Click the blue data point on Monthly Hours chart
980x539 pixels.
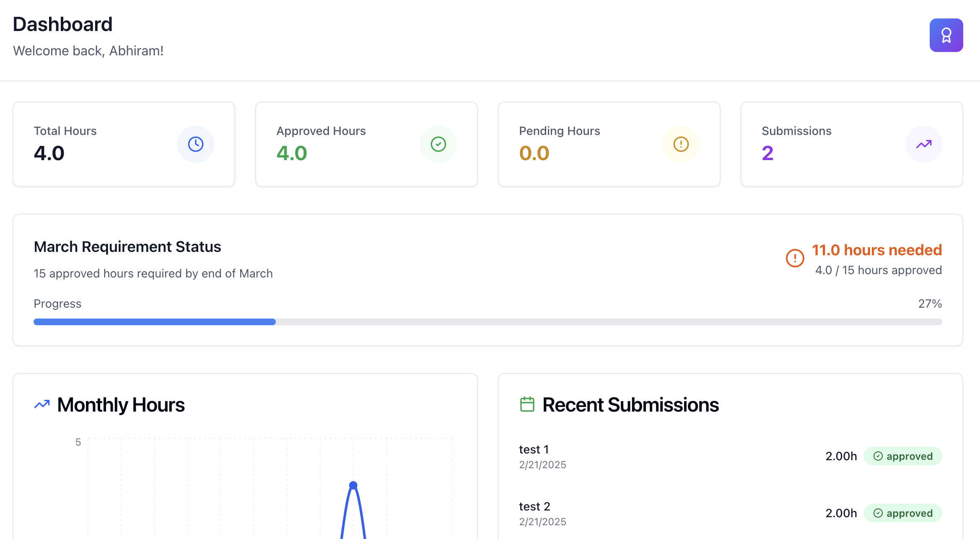(x=353, y=484)
